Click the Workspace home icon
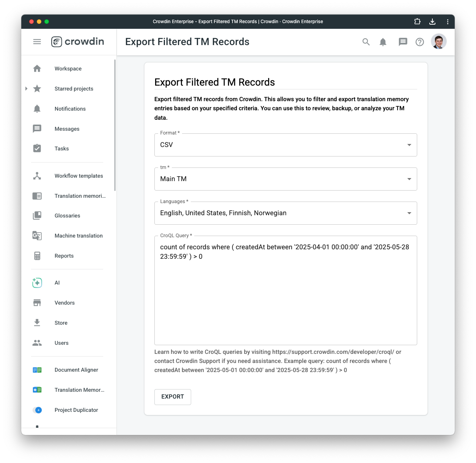 37,69
